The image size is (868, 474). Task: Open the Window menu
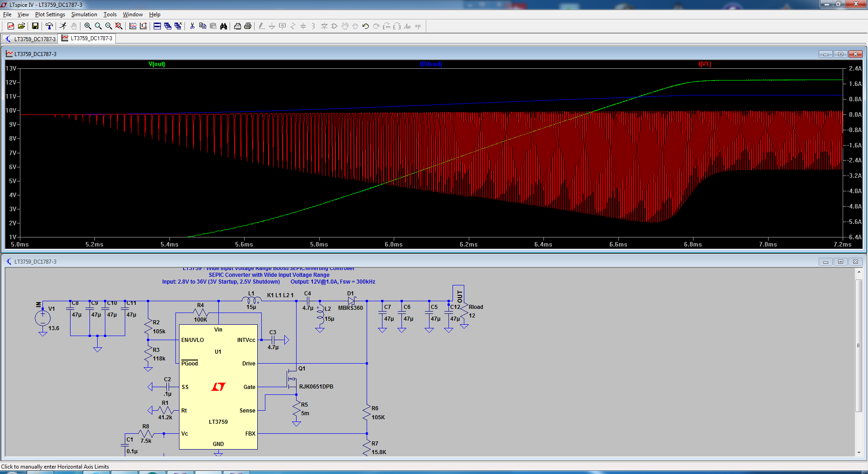point(133,14)
